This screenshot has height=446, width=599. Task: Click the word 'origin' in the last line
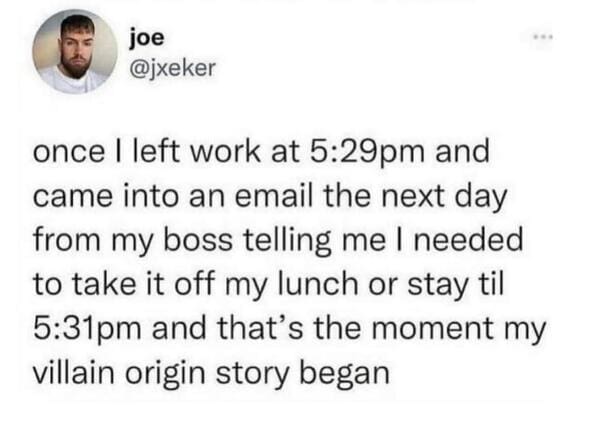(165, 373)
